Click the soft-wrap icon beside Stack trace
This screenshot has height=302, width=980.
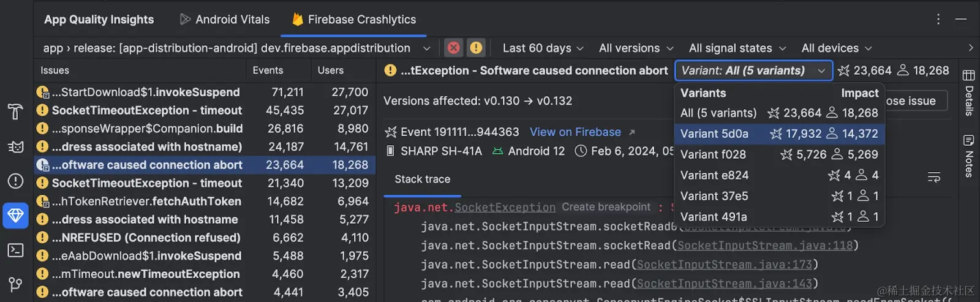934,178
